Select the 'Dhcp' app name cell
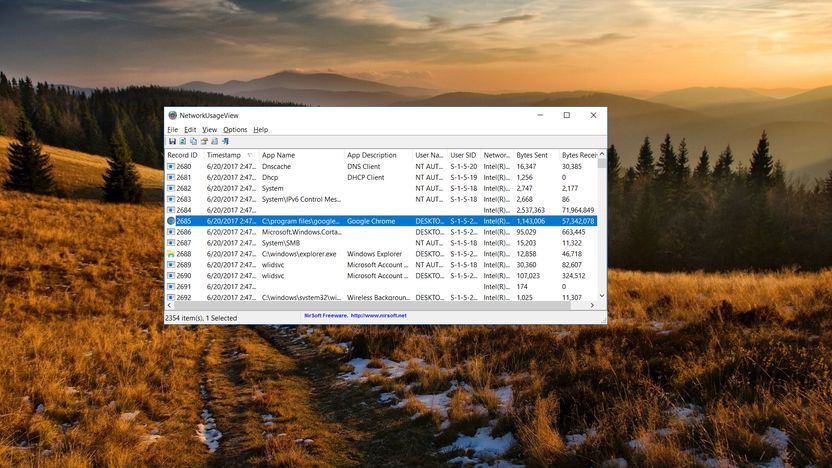This screenshot has width=832, height=468. 270,177
